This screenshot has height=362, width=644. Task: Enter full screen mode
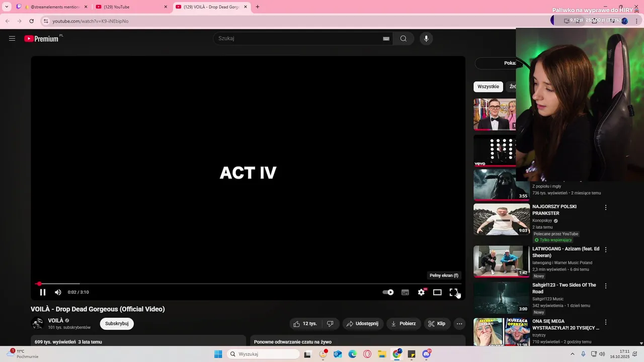pyautogui.click(x=453, y=292)
